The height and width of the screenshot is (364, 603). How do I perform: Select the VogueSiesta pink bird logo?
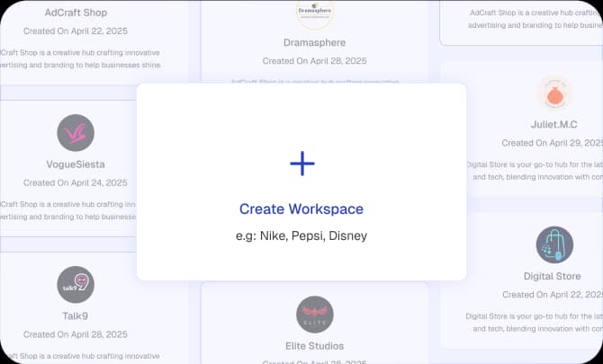point(76,133)
